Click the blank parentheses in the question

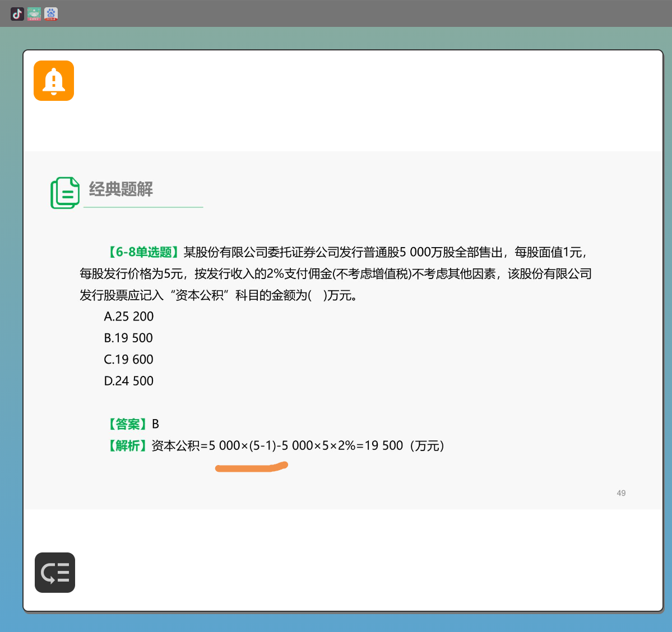pyautogui.click(x=317, y=295)
